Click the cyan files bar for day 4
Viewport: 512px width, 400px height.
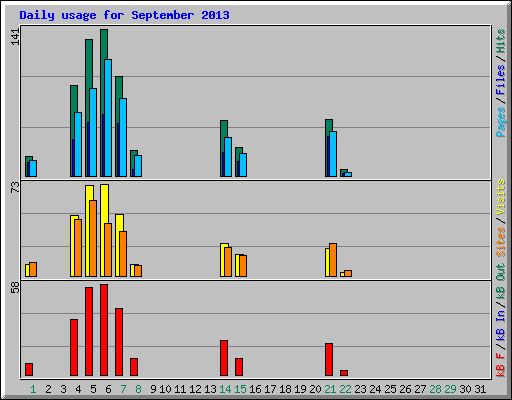78,144
